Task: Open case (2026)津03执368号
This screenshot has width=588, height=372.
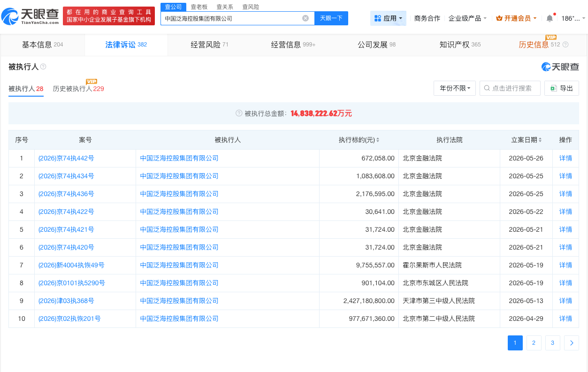Action: (66, 301)
